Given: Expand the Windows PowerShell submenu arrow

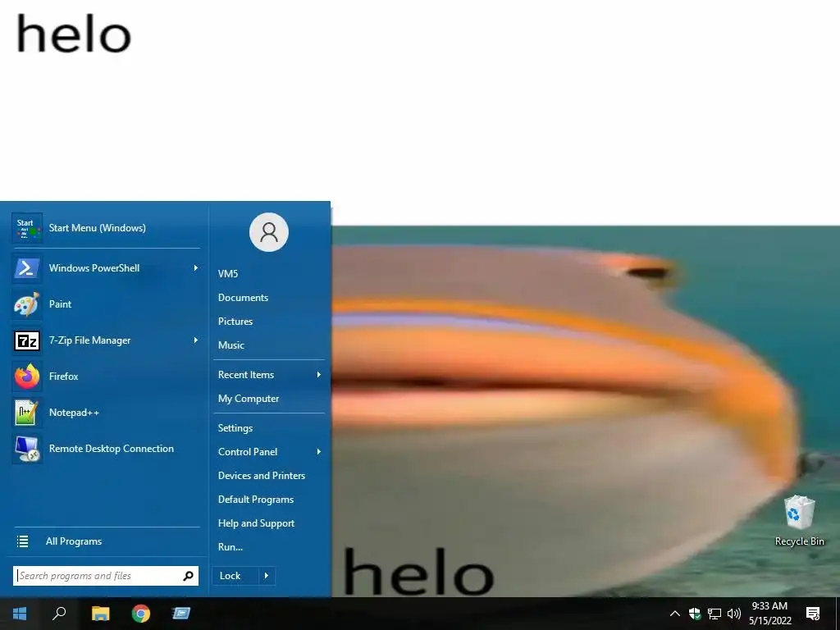Looking at the screenshot, I should [196, 268].
